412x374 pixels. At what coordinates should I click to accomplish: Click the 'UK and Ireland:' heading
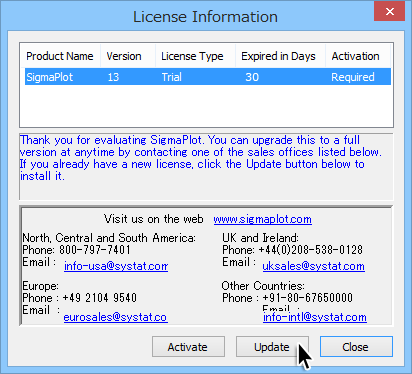[260, 238]
